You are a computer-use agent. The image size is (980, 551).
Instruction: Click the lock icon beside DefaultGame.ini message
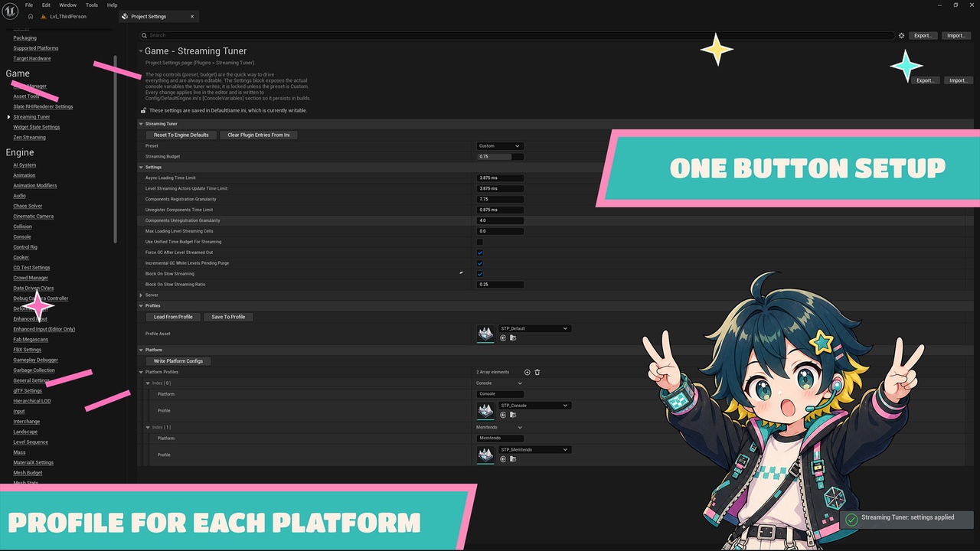(x=143, y=110)
